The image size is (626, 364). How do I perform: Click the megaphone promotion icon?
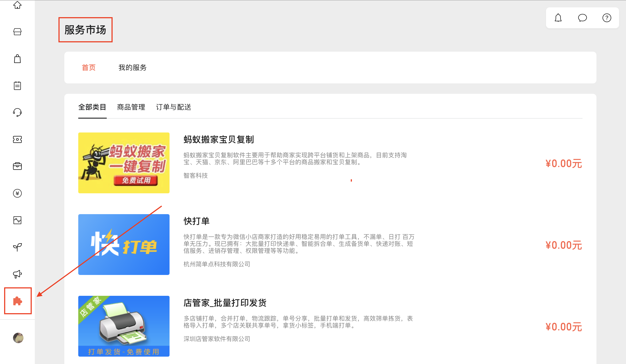click(x=17, y=274)
